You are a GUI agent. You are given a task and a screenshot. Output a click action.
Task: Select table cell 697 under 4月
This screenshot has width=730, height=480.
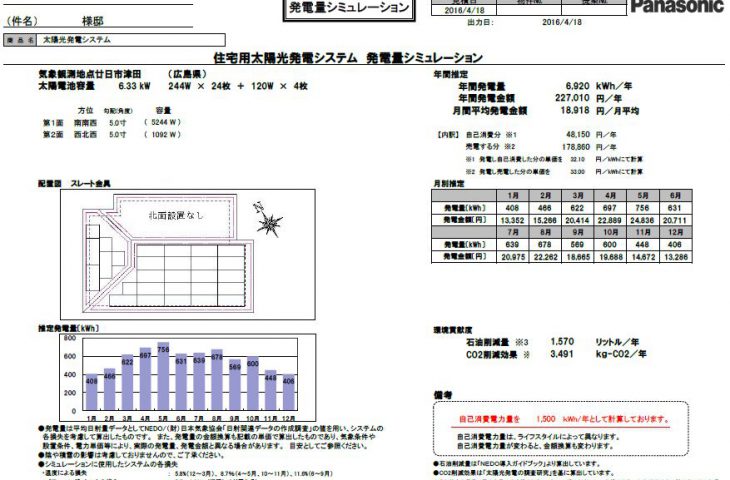tap(610, 208)
